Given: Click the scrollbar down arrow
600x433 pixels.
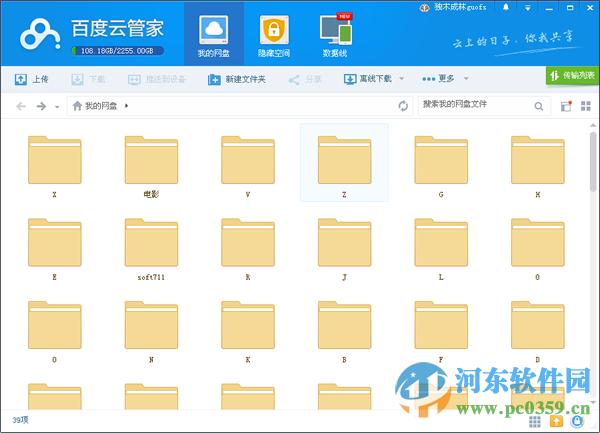Looking at the screenshot, I should 593,402.
